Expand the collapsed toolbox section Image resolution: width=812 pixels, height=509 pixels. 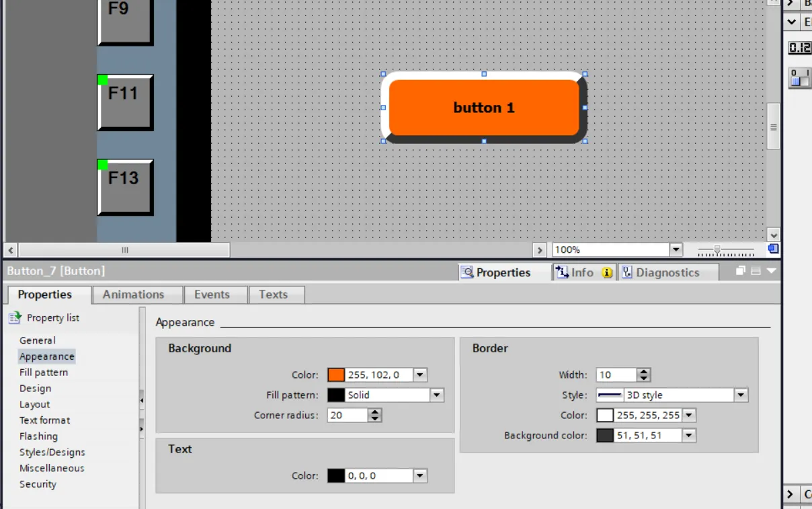[791, 3]
